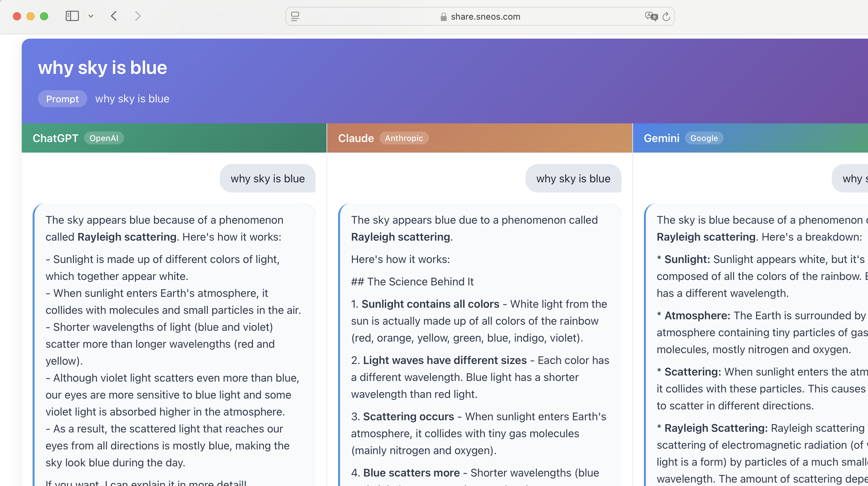Click the OpenAI badge

tap(104, 138)
